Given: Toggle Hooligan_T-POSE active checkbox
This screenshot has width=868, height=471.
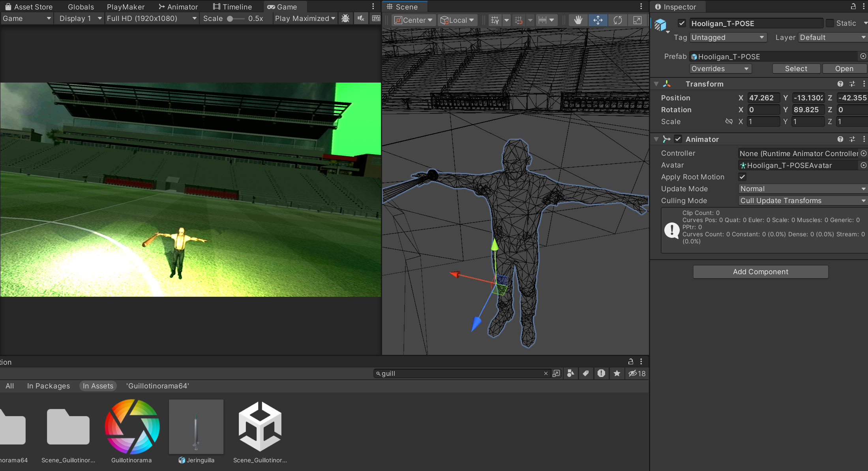Looking at the screenshot, I should coord(682,23).
